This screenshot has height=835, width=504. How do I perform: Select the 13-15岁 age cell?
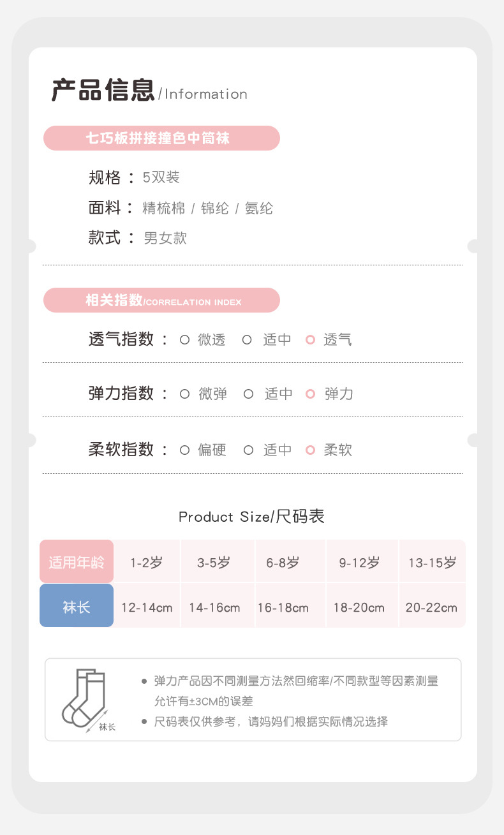(x=432, y=562)
